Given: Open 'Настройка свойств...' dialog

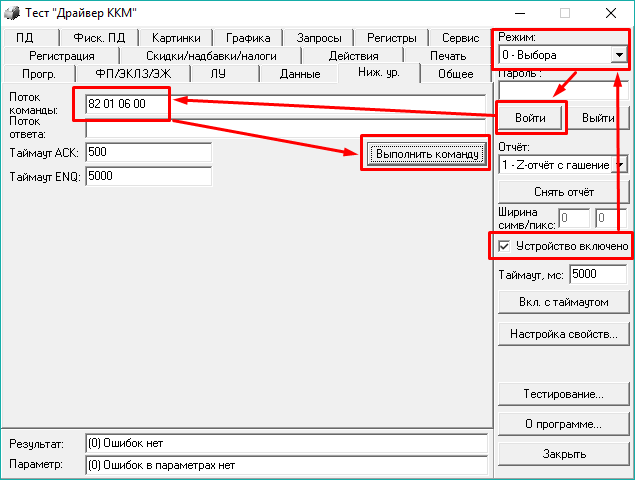Looking at the screenshot, I should (563, 334).
